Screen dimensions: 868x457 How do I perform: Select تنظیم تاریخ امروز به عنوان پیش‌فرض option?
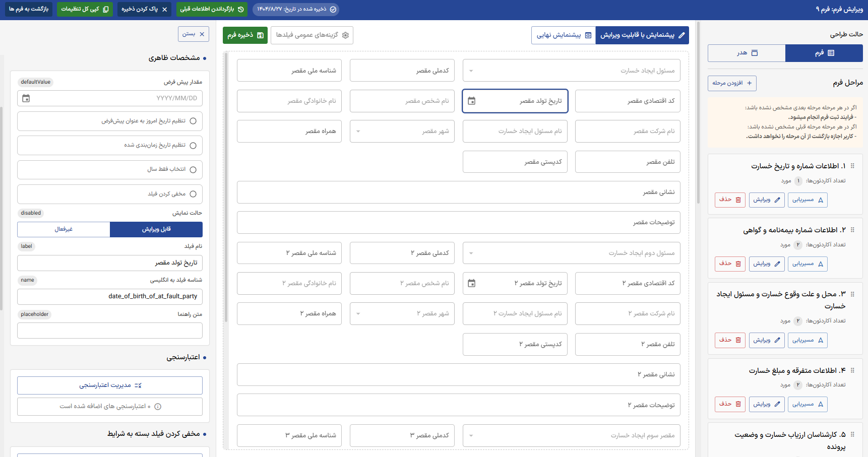194,121
